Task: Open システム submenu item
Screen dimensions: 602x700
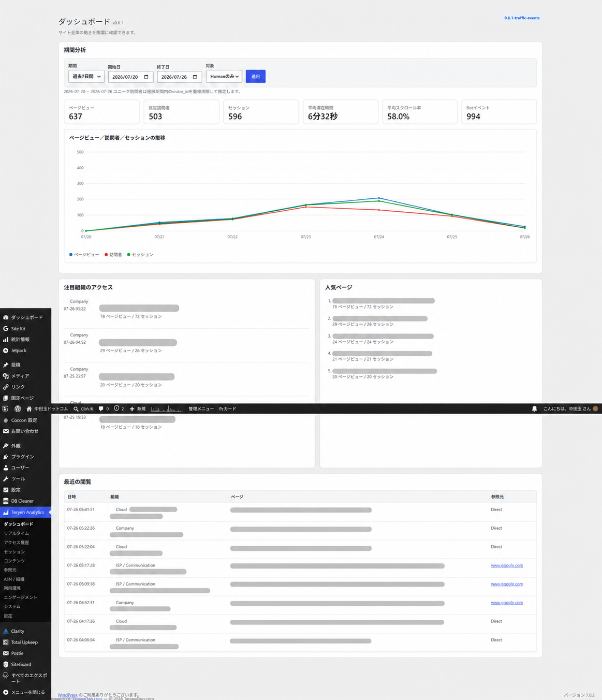Action: [x=12, y=607]
